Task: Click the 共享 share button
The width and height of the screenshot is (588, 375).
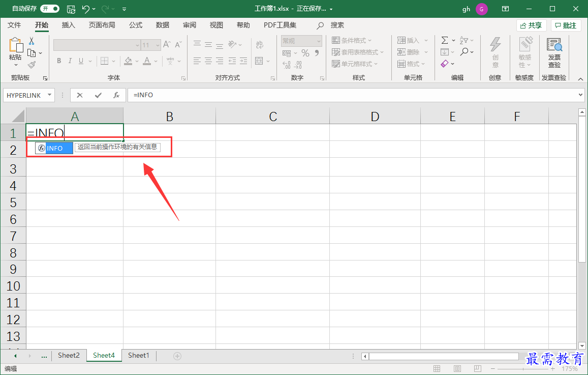Action: [532, 25]
